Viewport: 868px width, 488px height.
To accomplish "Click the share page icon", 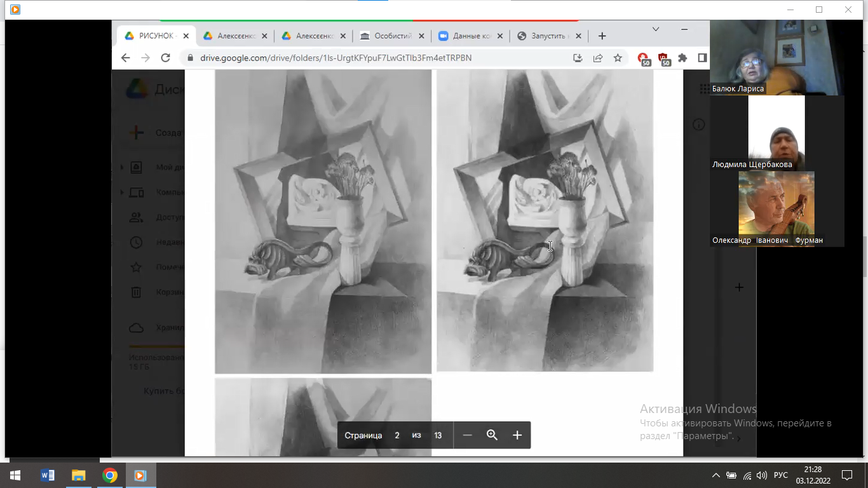I will pos(598,58).
